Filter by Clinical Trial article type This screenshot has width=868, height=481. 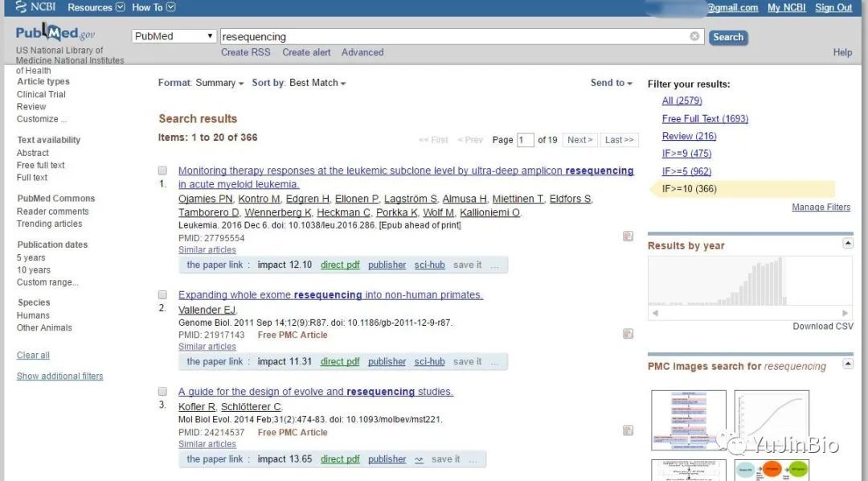(x=41, y=94)
